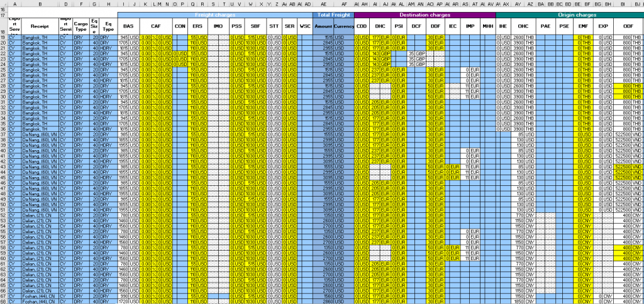
Task: Click DHC value 143 in row 22
Action: click(x=375, y=53)
